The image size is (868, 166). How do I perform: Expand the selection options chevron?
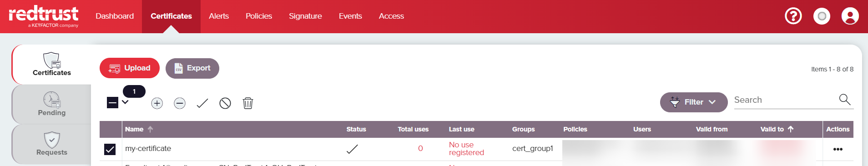pos(126,102)
